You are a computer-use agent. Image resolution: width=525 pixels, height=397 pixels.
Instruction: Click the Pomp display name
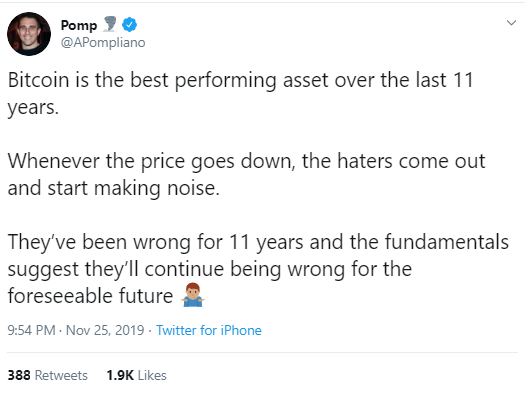(x=79, y=25)
